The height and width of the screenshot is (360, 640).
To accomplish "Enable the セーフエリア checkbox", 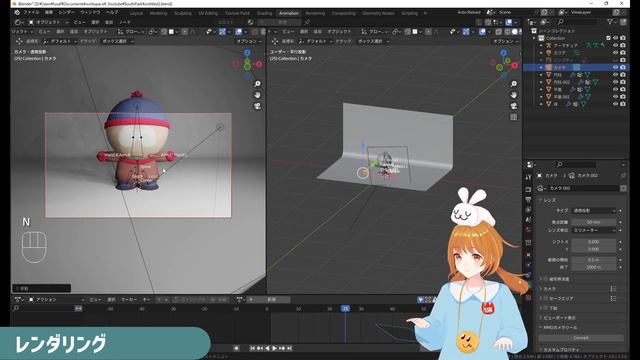I will click(546, 298).
